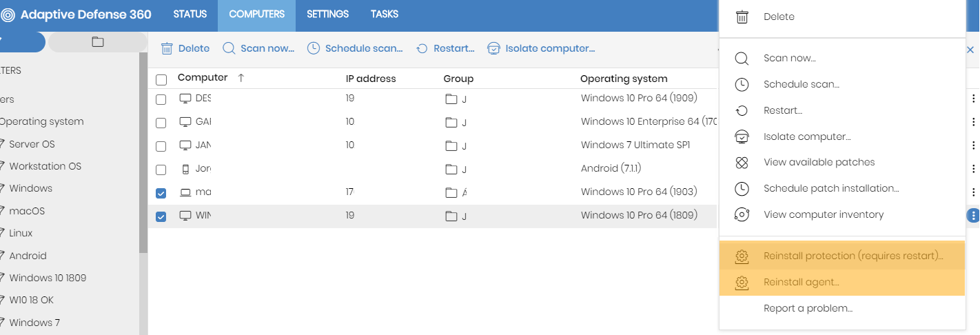Choose Schedule patch installation menu entry
Viewport: 980px width, 335px height.
pyautogui.click(x=841, y=188)
